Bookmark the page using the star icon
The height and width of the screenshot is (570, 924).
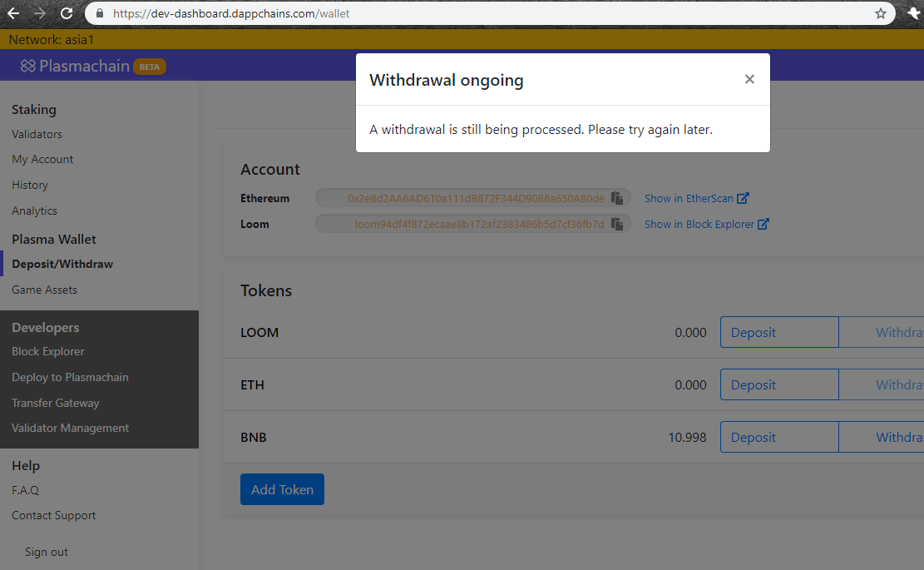880,13
